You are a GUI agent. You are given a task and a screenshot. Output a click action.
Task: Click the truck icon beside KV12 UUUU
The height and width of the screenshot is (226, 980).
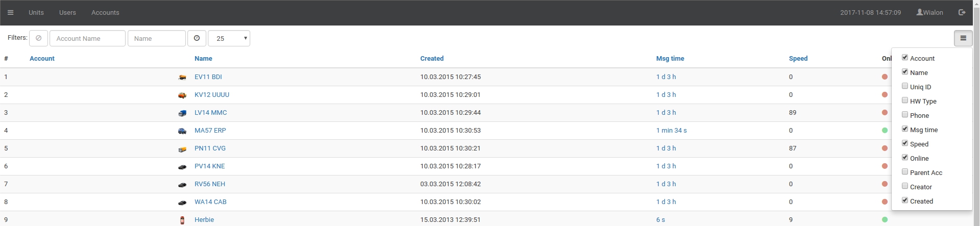(x=182, y=95)
